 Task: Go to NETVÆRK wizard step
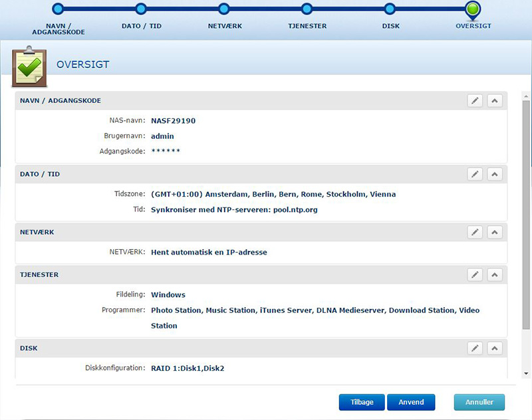pyautogui.click(x=224, y=9)
